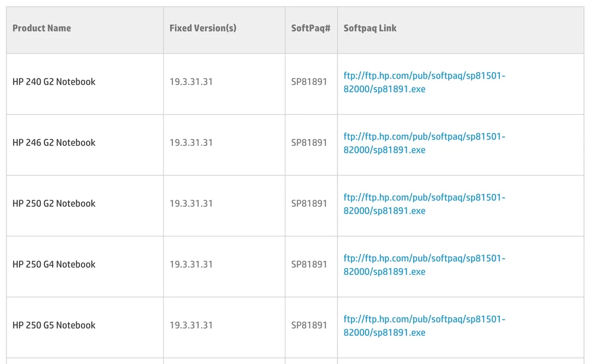This screenshot has width=591, height=364.
Task: Select the HP 240 G2 Notebook cell
Action: tap(54, 82)
